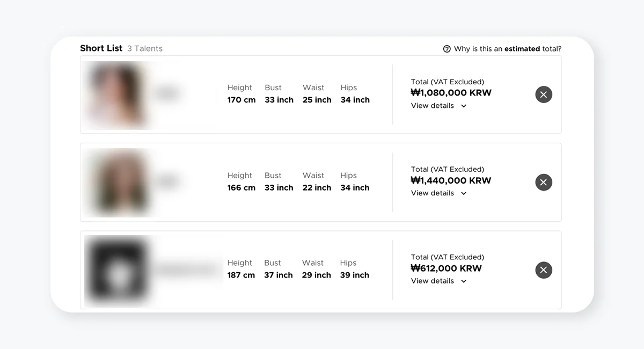The width and height of the screenshot is (644, 349).
Task: Expand View details under ₩1,080,000 KRW
Action: pyautogui.click(x=438, y=106)
